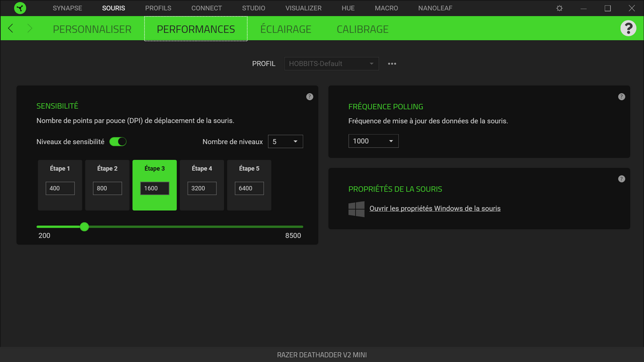Switch to the ÉCLAIRAGE subtab
Image resolution: width=644 pixels, height=362 pixels.
[286, 29]
